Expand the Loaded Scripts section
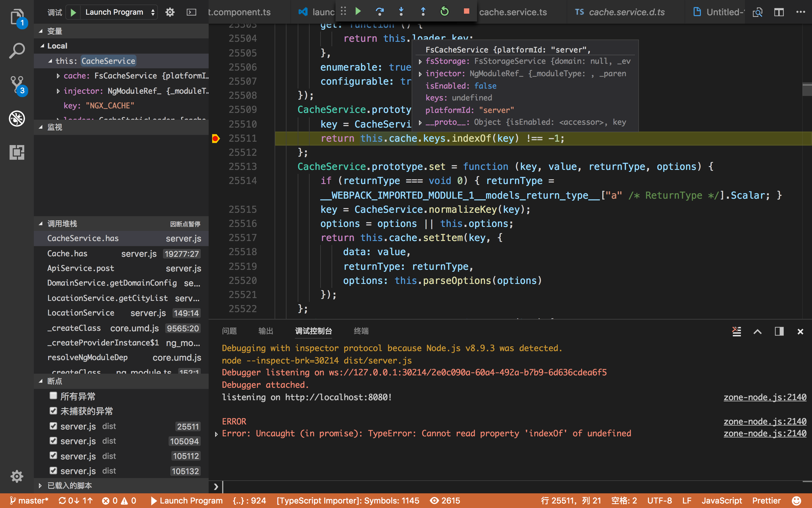812x508 pixels. tap(40, 485)
